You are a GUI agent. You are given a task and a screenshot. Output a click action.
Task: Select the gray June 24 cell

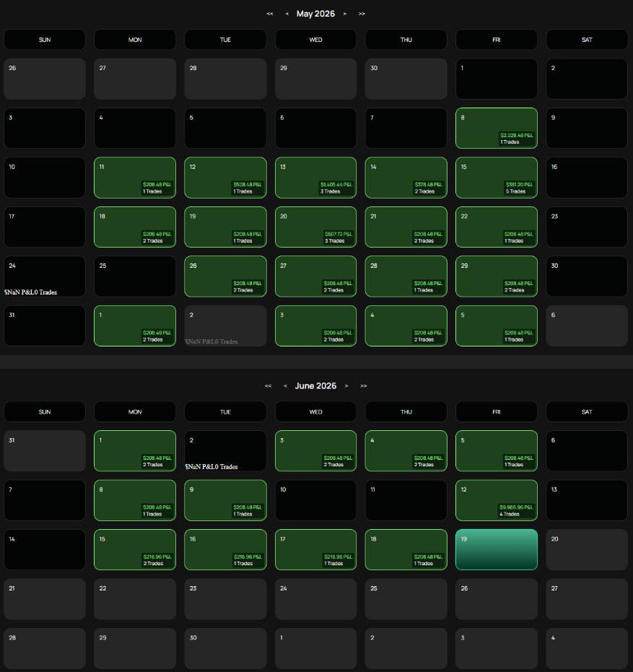(x=315, y=599)
